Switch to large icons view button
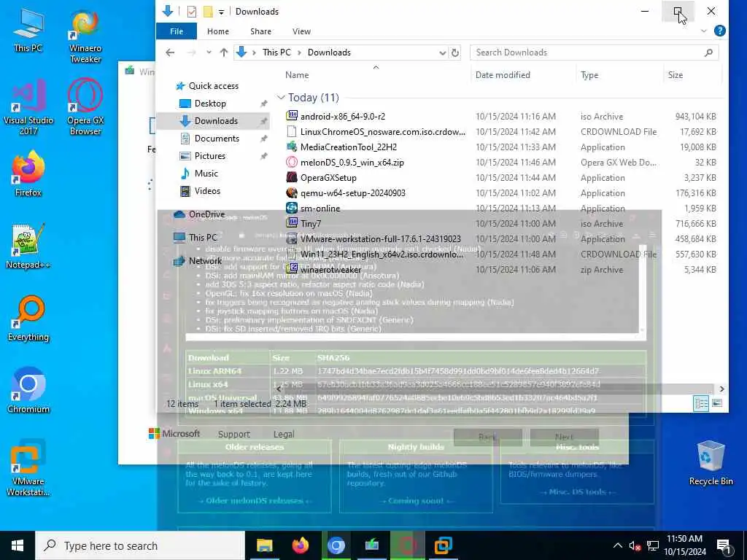This screenshot has width=747, height=560. coord(717,403)
